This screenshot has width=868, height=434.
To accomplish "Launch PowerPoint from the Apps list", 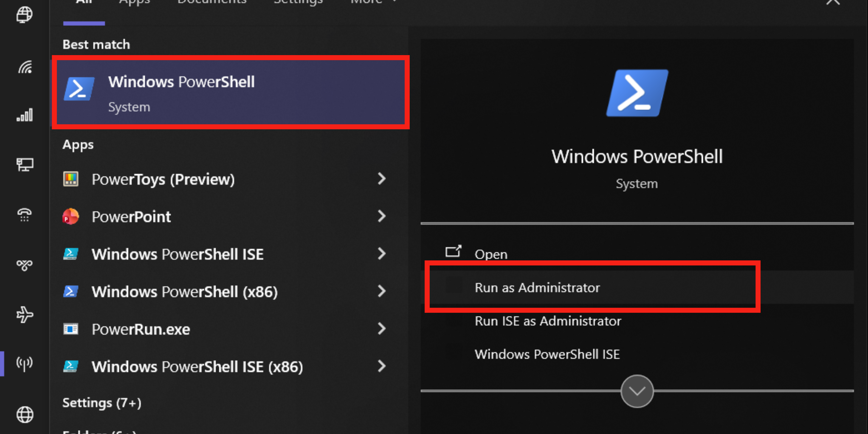I will point(131,217).
